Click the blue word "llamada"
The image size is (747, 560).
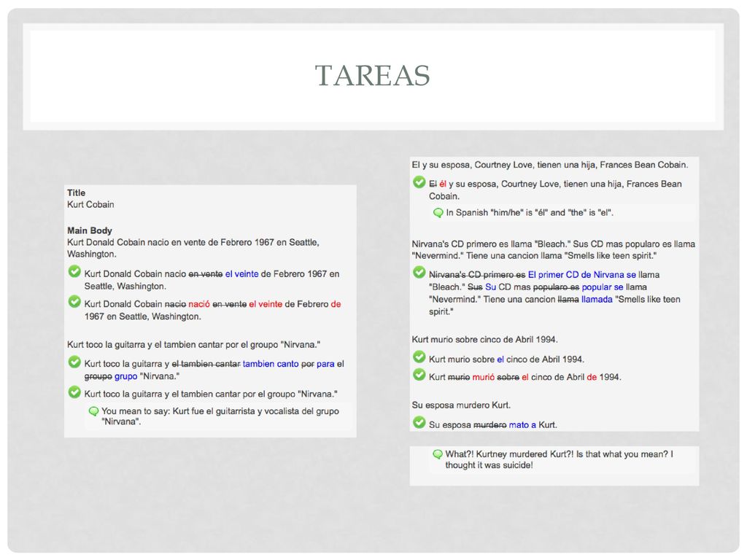(597, 300)
